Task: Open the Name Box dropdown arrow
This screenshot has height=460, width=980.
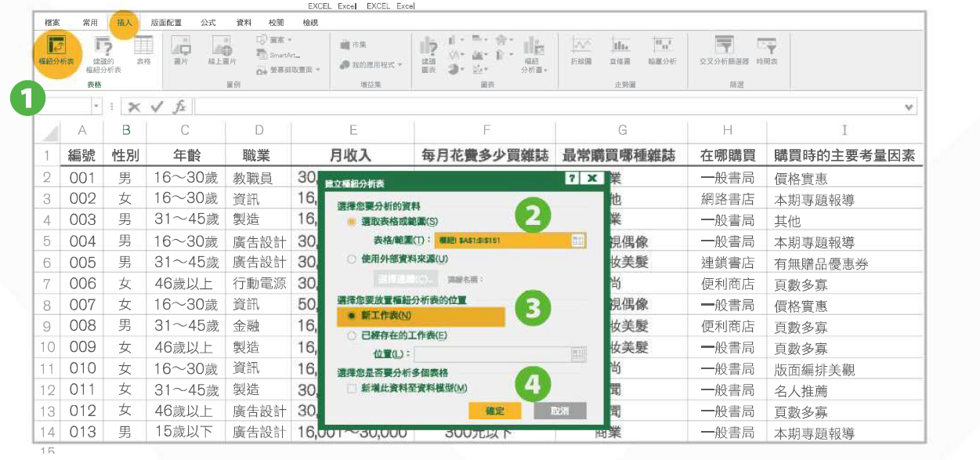Action: pyautogui.click(x=96, y=107)
